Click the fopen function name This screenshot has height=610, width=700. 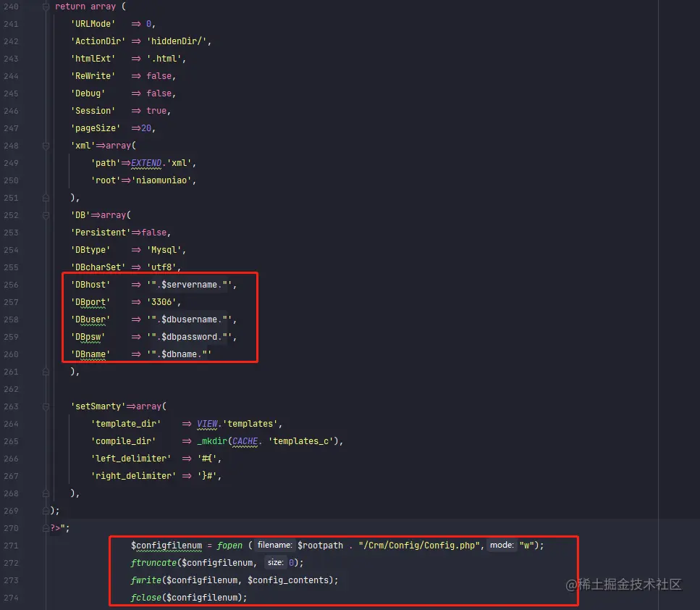pyautogui.click(x=229, y=546)
